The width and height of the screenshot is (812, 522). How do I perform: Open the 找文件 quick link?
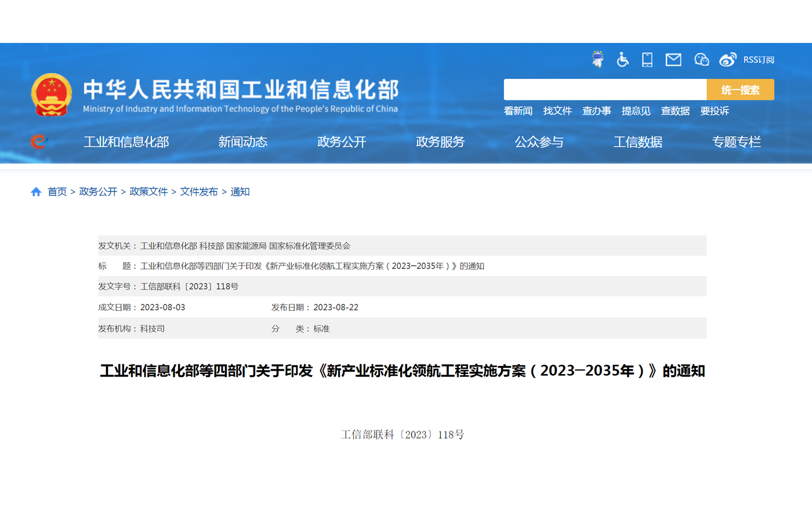pos(557,111)
